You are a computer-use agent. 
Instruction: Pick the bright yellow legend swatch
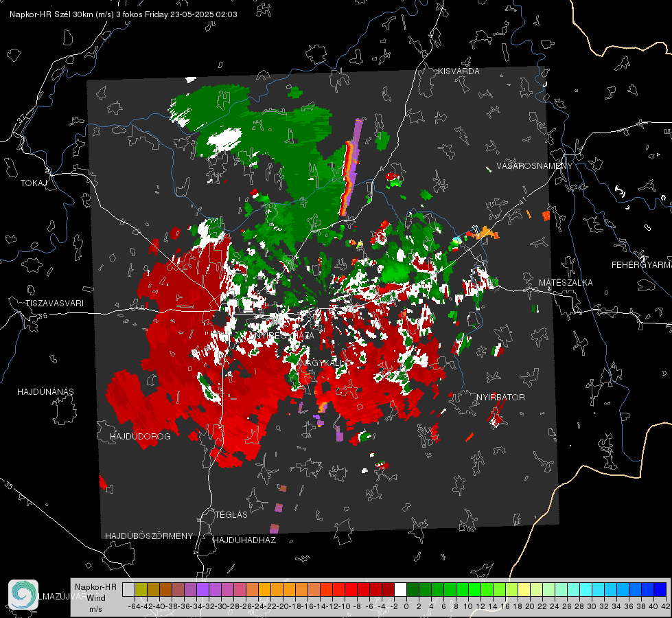click(524, 589)
